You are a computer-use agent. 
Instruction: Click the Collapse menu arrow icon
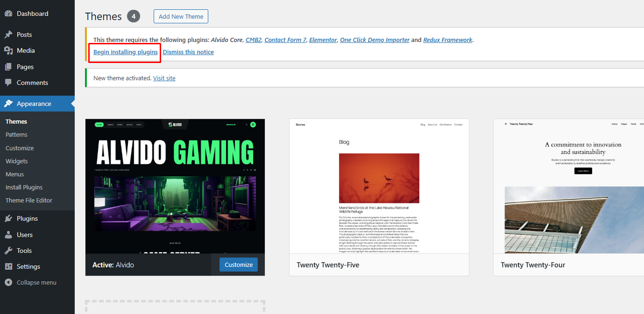tap(8, 282)
